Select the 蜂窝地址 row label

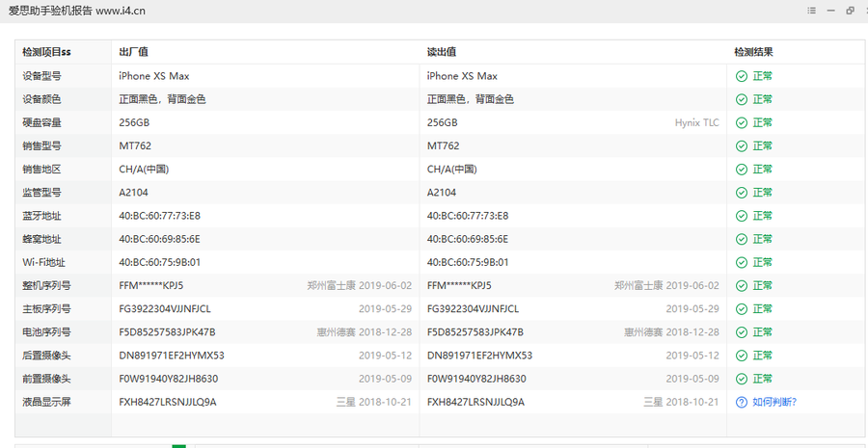[41, 239]
